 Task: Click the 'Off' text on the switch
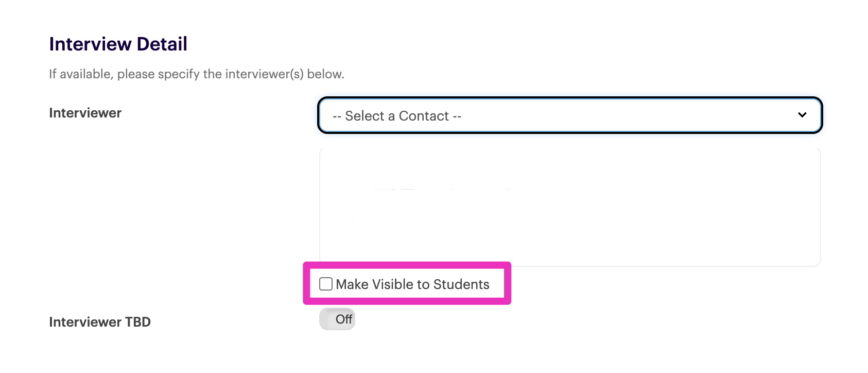(x=344, y=319)
